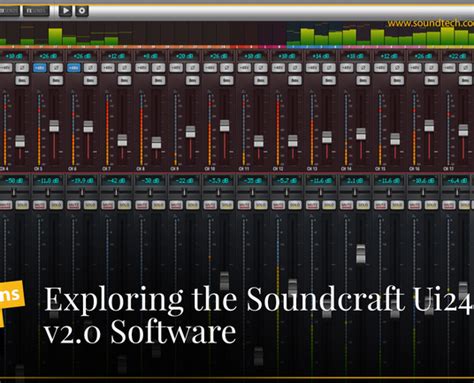Select the CH 12 level readout -5.7 dB

point(287,181)
